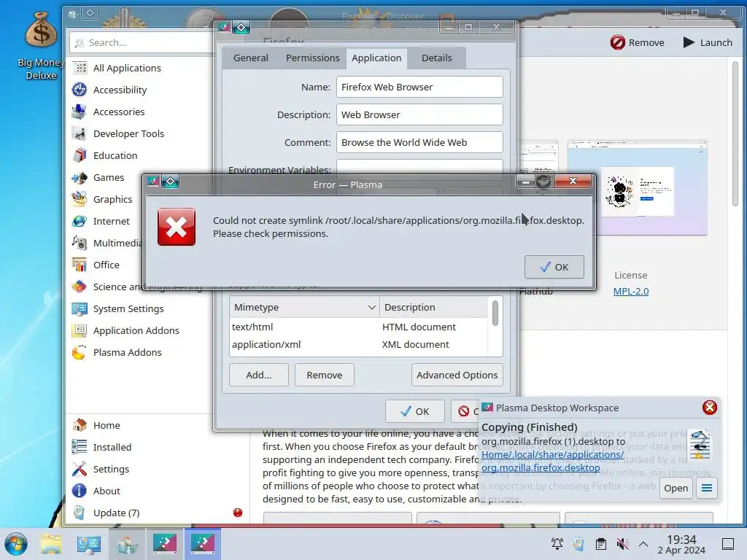Screen dimensions: 747x560
Task: Click Remove button in Discover header
Action: point(637,42)
